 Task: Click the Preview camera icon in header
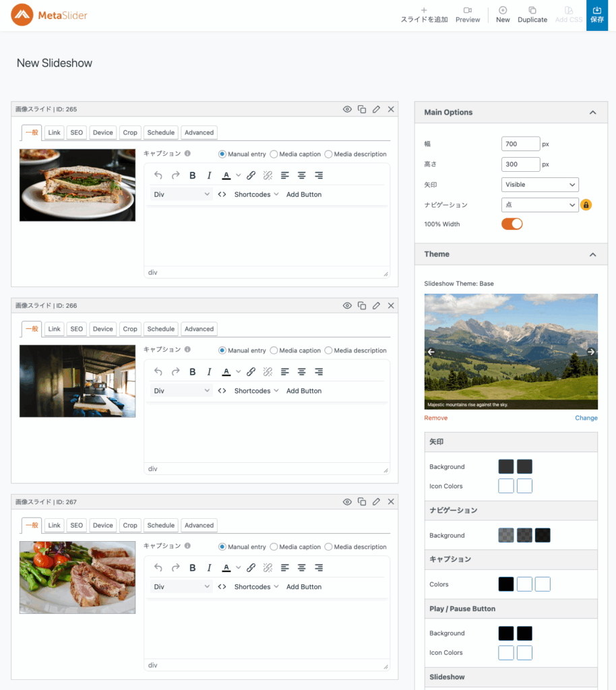tap(467, 10)
